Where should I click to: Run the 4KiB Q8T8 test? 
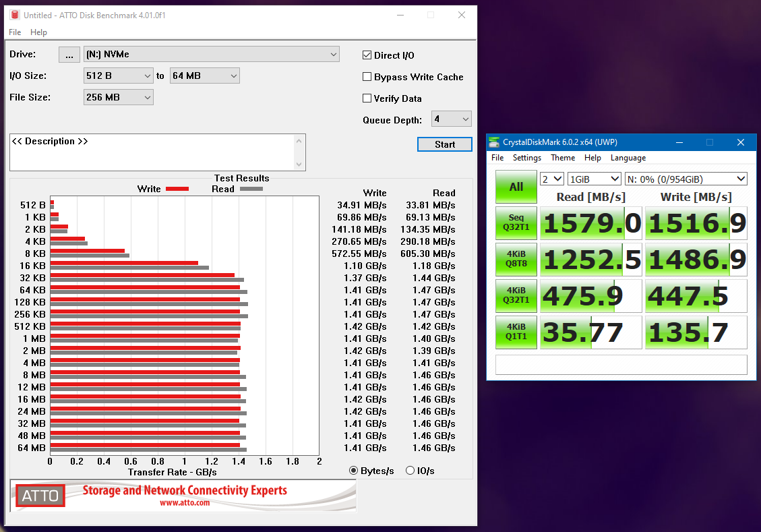[516, 260]
